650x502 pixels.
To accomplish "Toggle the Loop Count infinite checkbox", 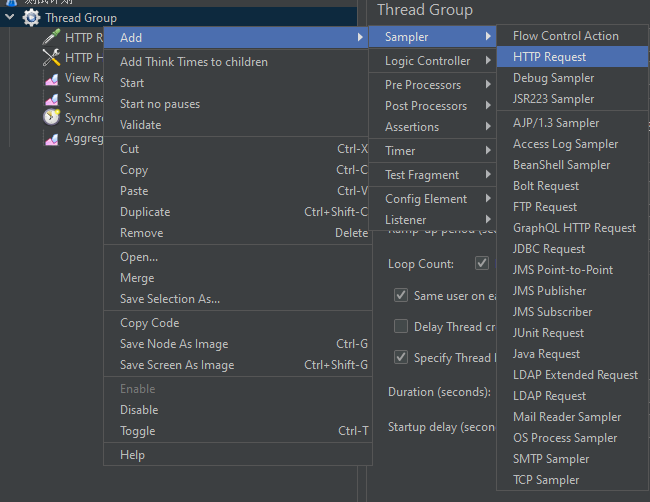I will pyautogui.click(x=482, y=263).
